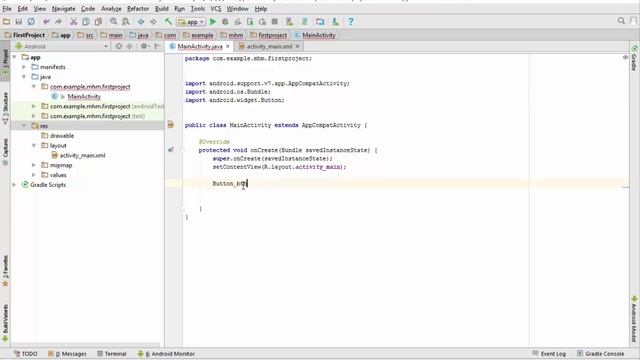Toggle the Structure side tool window
The height and width of the screenshot is (360, 640).
click(x=5, y=108)
